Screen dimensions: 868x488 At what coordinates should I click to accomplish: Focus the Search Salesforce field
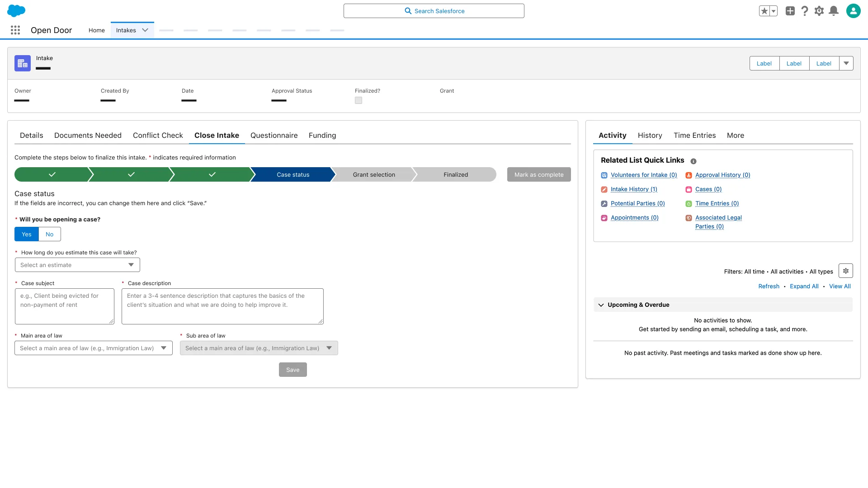tap(434, 11)
